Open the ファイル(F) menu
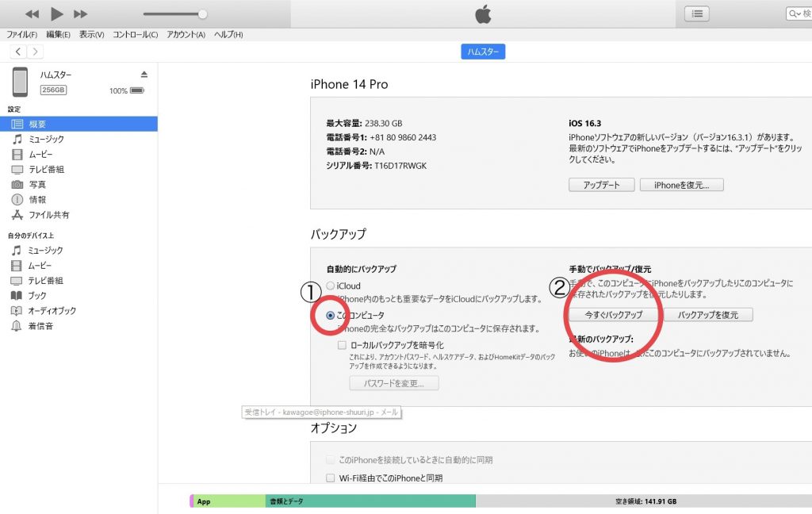Image resolution: width=812 pixels, height=514 pixels. coord(21,35)
